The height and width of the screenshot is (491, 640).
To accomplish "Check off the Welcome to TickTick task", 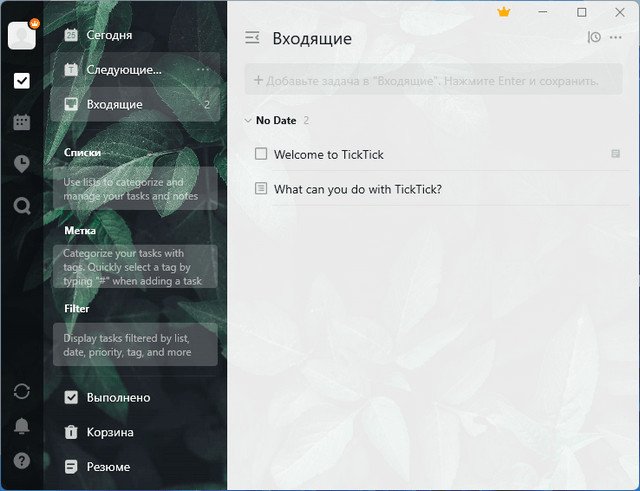I will click(261, 154).
